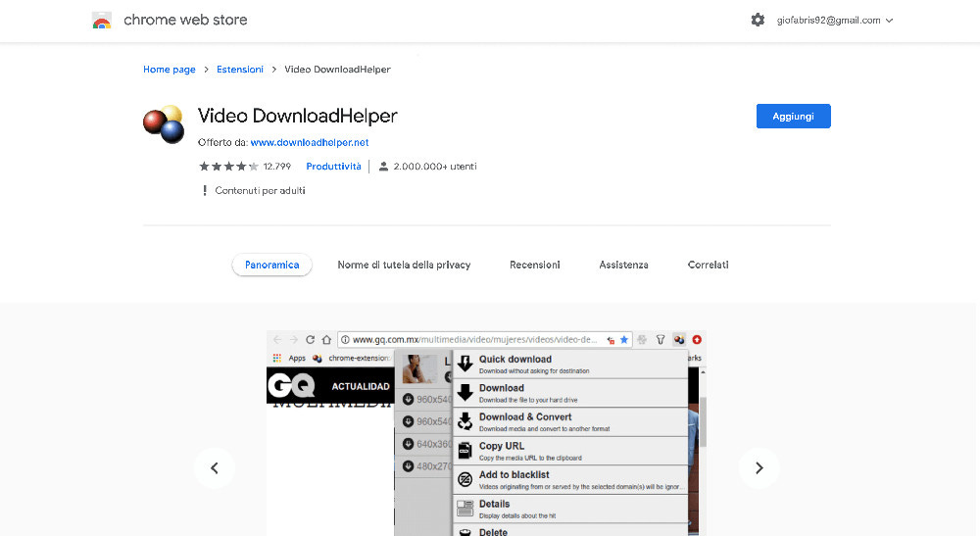Click the users person icon
This screenshot has width=980, height=536.
[384, 167]
